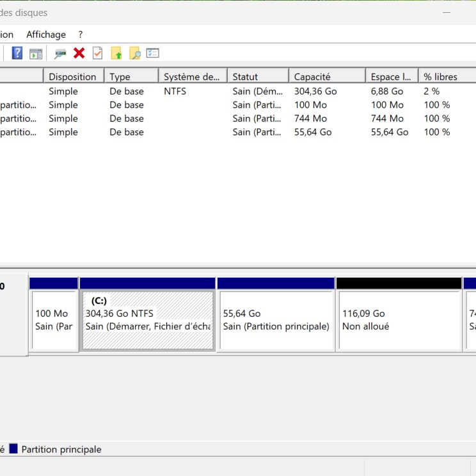Viewport: 476px width, 476px height.
Task: Open the ? help menu
Action: click(x=81, y=35)
